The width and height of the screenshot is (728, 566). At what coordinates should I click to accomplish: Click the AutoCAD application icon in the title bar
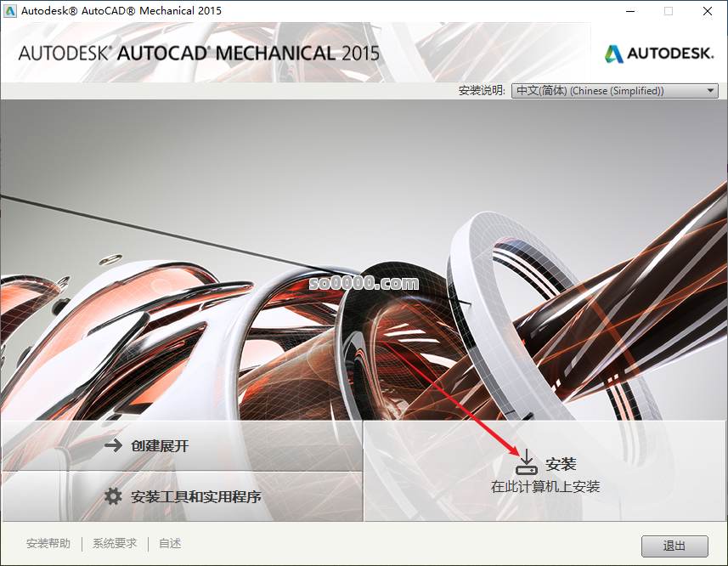point(11,11)
